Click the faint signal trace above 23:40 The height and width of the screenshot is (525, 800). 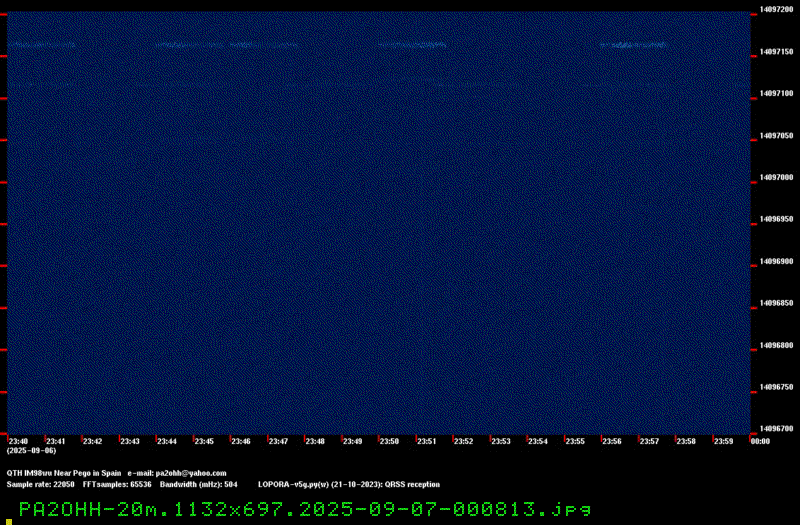(x=41, y=45)
